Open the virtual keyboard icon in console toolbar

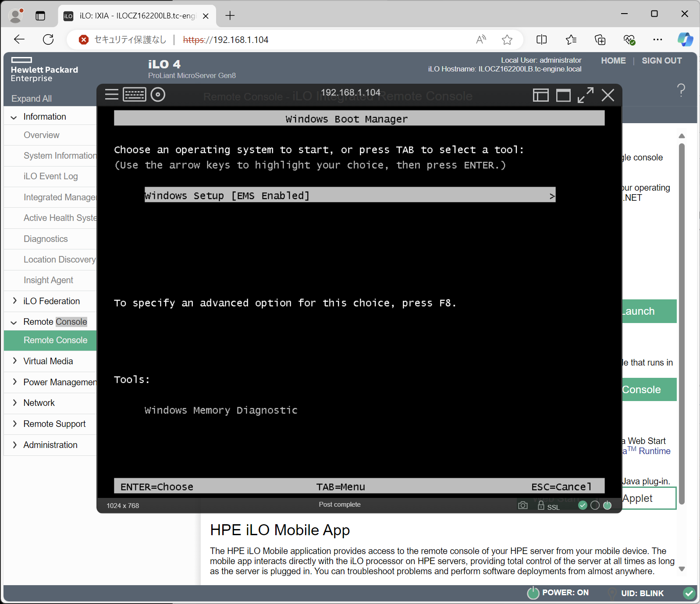click(x=135, y=95)
